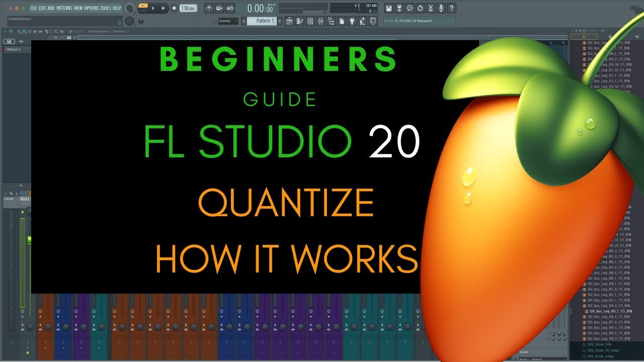The width and height of the screenshot is (644, 362).
Task: Open the HELP menu
Action: point(117,8)
